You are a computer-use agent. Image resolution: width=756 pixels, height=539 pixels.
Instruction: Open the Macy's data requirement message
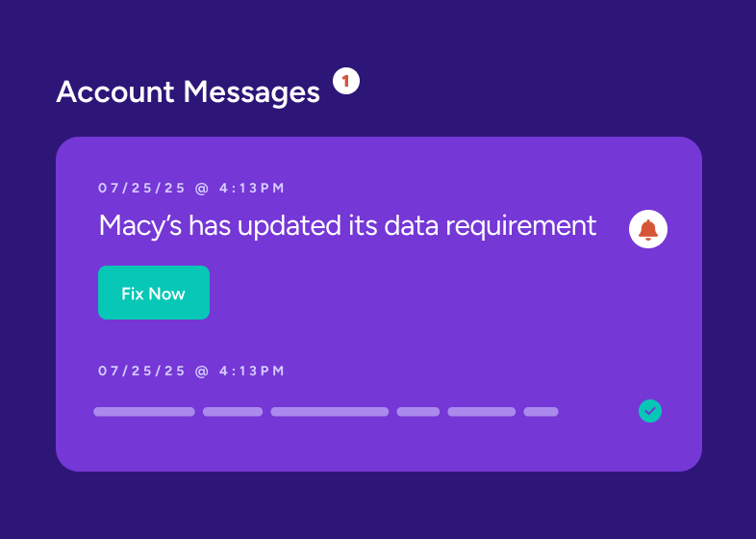coord(347,226)
